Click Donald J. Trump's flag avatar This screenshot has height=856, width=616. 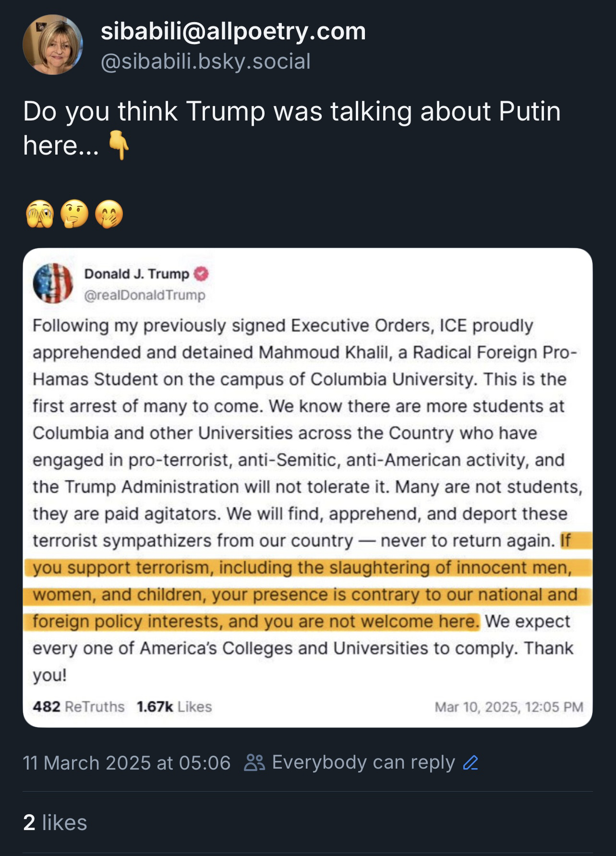click(53, 283)
